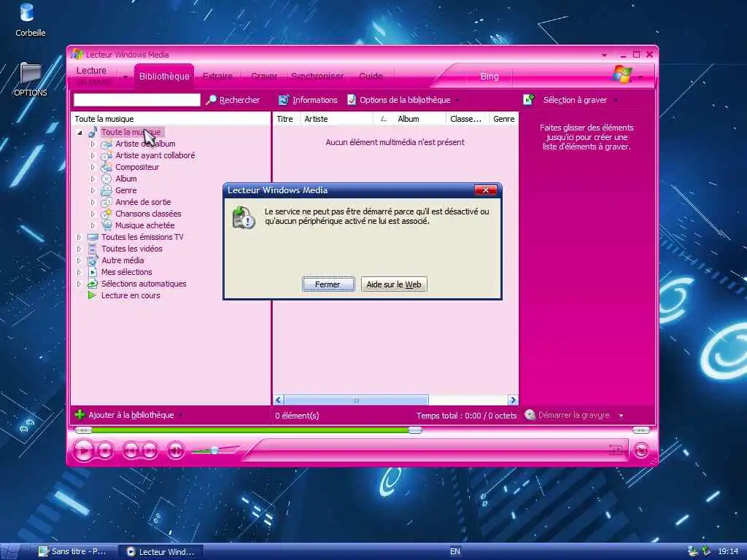747x560 pixels.
Task: Click Fermer in the error dialog
Action: pos(328,284)
